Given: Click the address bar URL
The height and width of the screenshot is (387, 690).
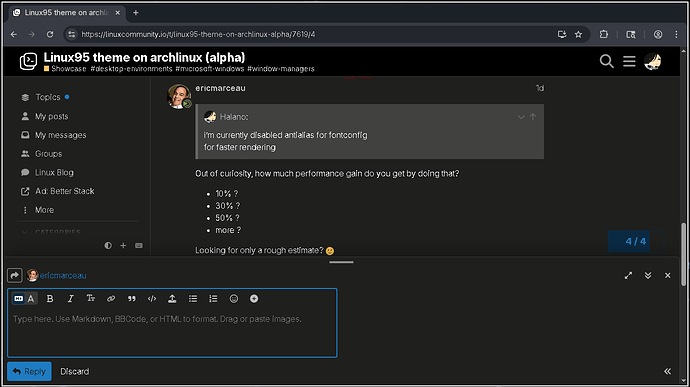Looking at the screenshot, I should coord(198,34).
